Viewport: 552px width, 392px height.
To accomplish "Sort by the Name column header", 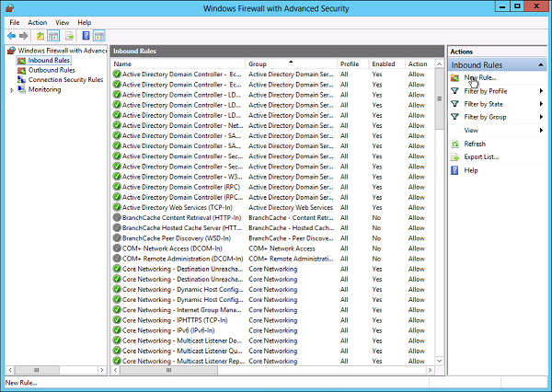I will click(178, 64).
